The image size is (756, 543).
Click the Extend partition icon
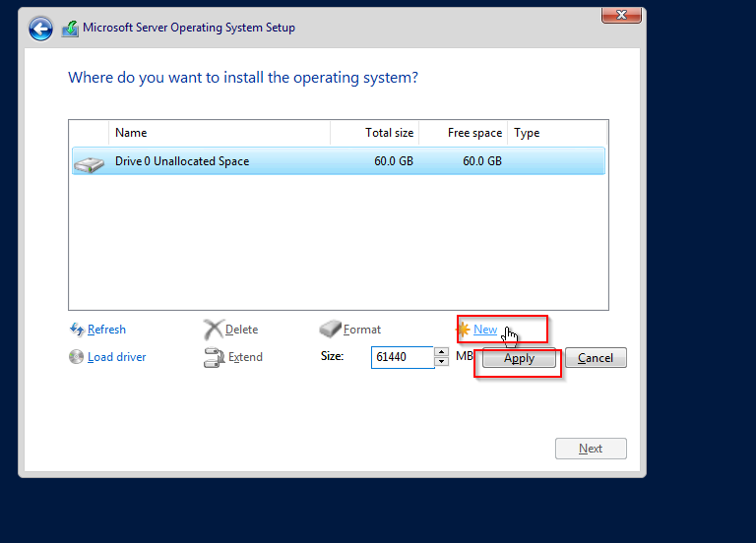click(x=214, y=357)
